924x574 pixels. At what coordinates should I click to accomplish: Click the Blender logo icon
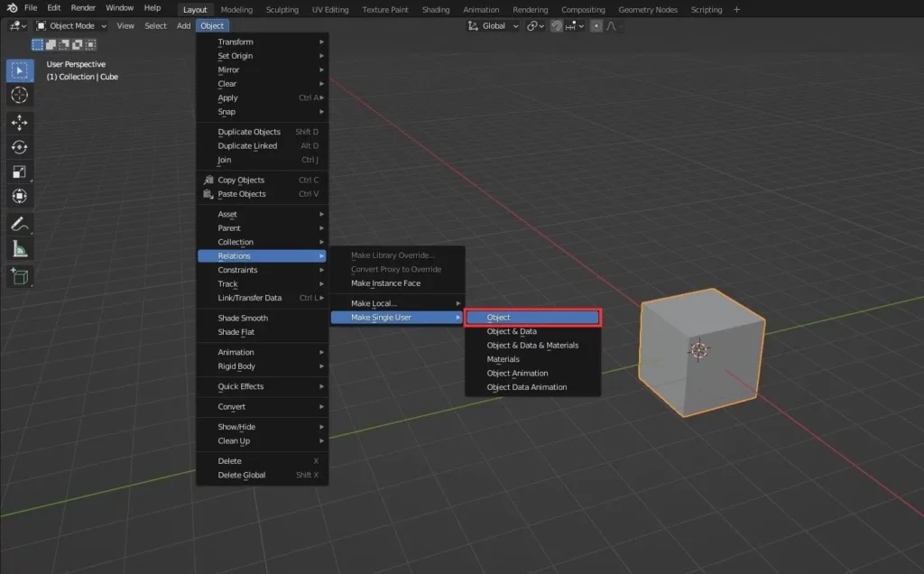click(x=12, y=8)
